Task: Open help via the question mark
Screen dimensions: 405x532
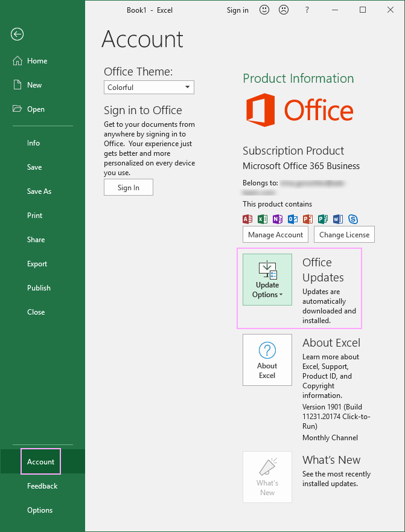Action: 307,10
